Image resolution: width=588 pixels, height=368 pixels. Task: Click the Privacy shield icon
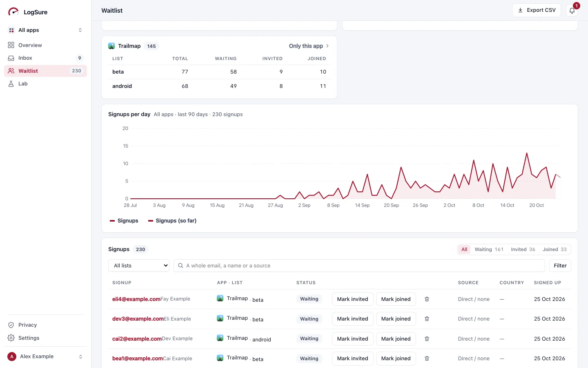(x=11, y=325)
